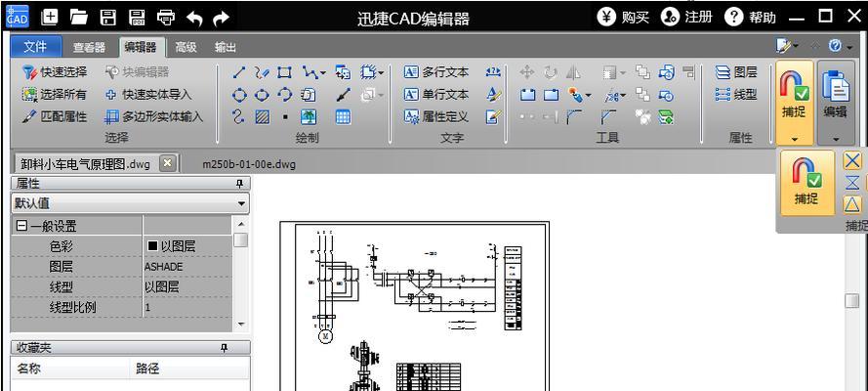Insert a picture with palm-tree image icon

[309, 117]
